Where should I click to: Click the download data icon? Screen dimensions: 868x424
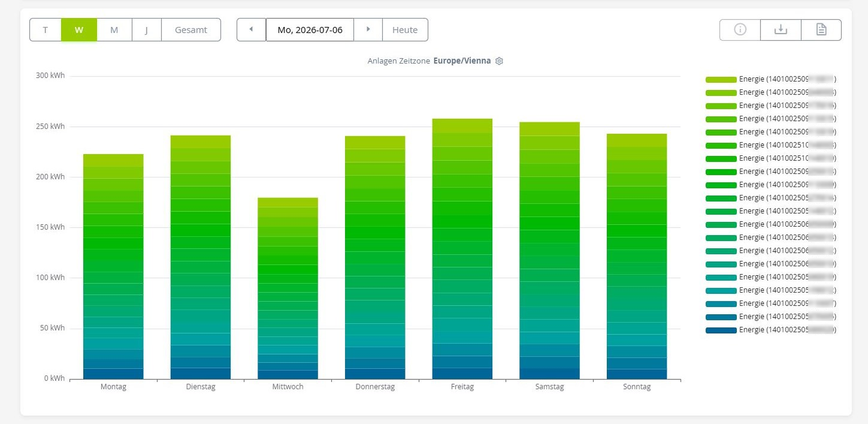(x=781, y=30)
